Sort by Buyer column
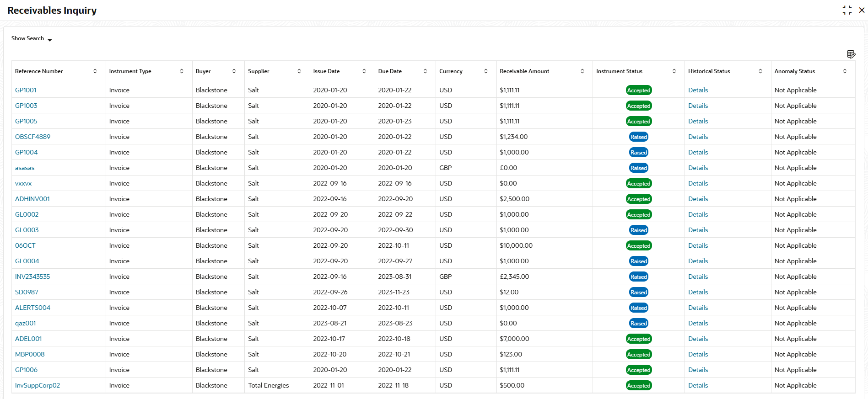The height and width of the screenshot is (399, 868). pos(234,71)
